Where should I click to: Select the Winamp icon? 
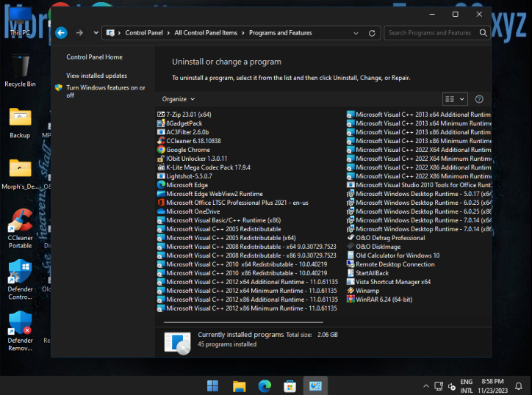pos(351,291)
